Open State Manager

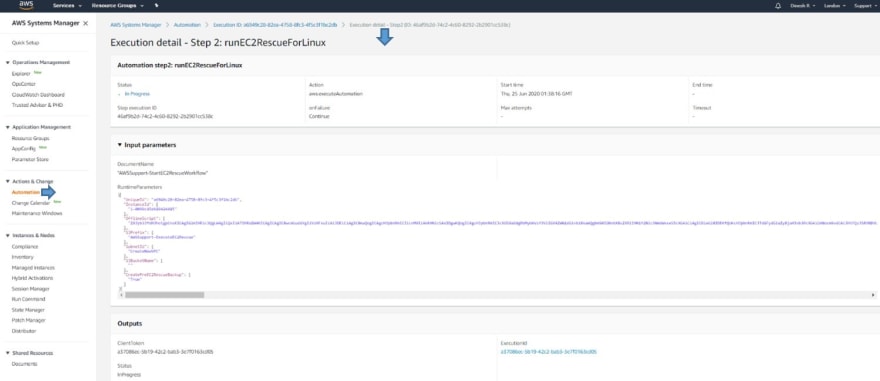click(x=28, y=310)
